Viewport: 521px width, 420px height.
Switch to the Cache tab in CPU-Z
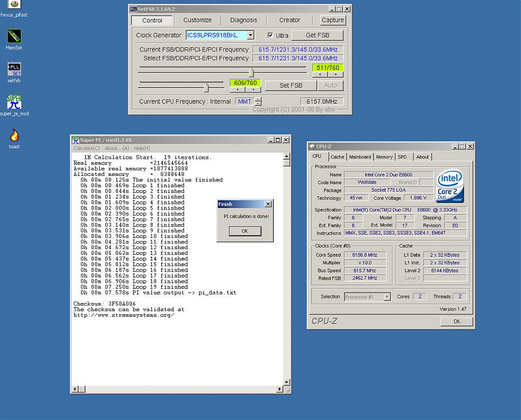pyautogui.click(x=337, y=157)
